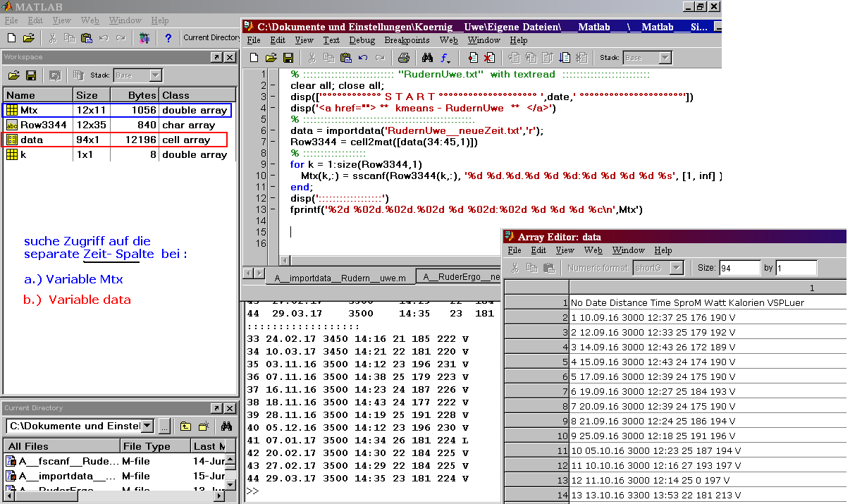The width and height of the screenshot is (862, 504).
Task: Undock the Current Directory panel
Action: coord(216,408)
